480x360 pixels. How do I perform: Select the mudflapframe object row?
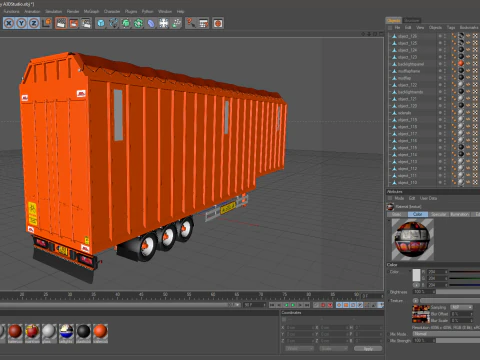[409, 71]
